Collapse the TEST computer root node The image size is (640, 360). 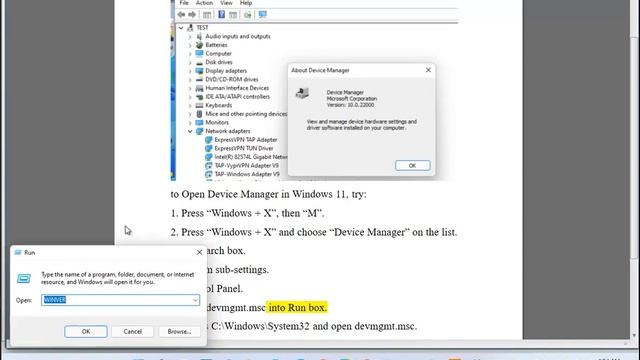click(181, 28)
